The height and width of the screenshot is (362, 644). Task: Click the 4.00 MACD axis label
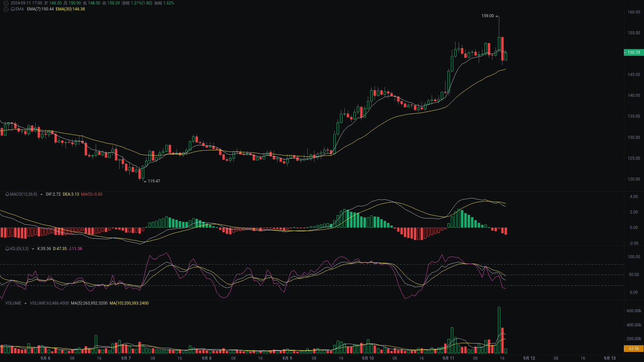pyautogui.click(x=634, y=197)
